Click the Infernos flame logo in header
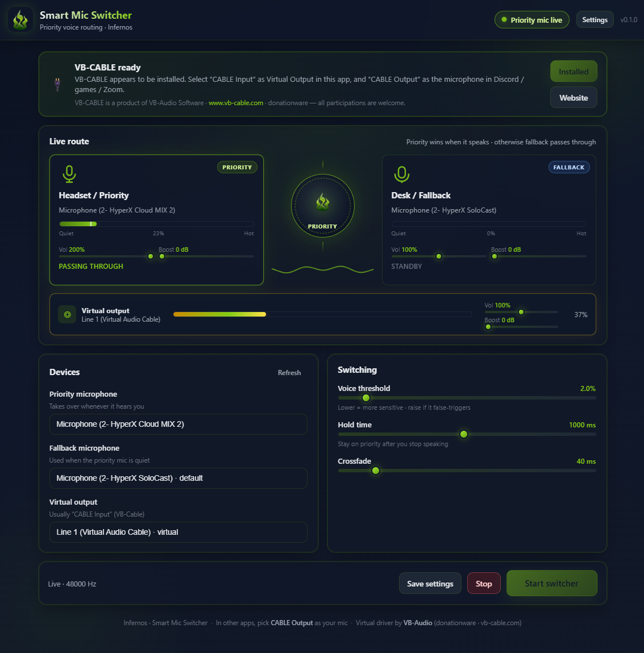This screenshot has width=644, height=653. [x=20, y=20]
